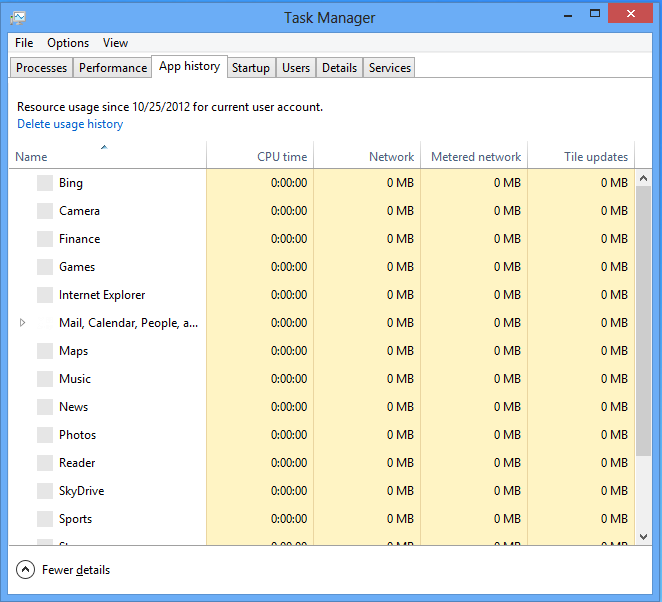662x602 pixels.
Task: Click Camera's Network 0 MB value
Action: click(400, 211)
